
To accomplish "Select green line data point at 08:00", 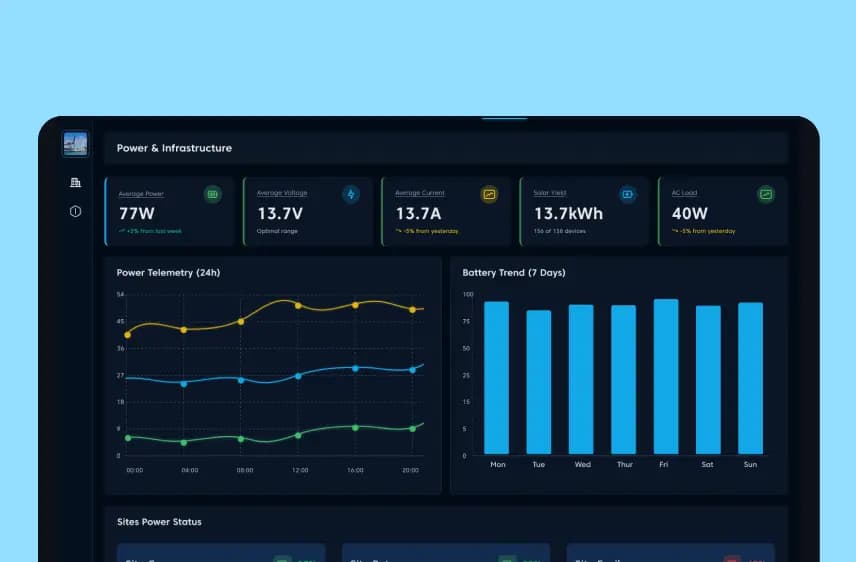I will pos(241,439).
